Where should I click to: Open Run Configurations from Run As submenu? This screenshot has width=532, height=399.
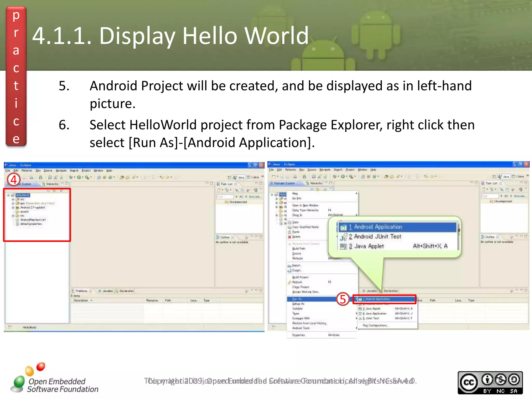pyautogui.click(x=387, y=325)
